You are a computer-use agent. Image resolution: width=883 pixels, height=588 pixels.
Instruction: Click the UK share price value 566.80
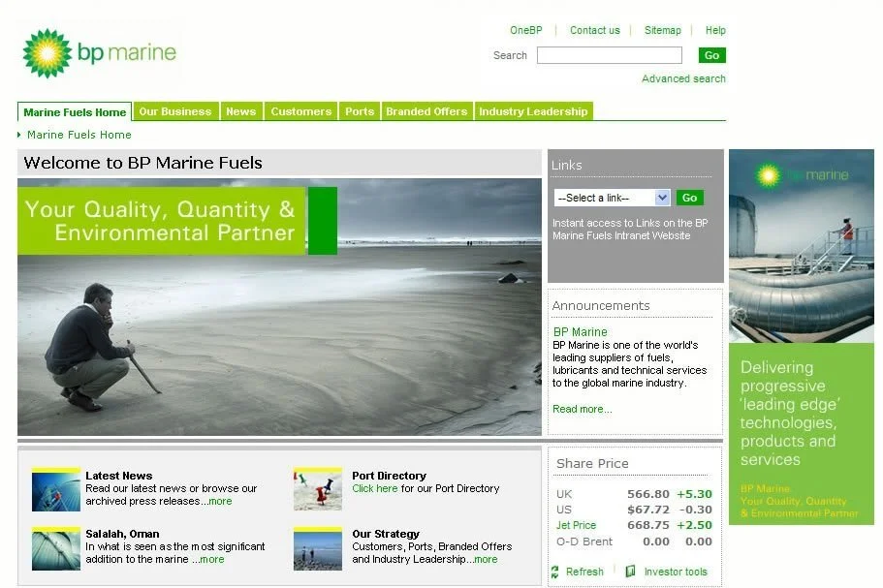[x=648, y=494]
